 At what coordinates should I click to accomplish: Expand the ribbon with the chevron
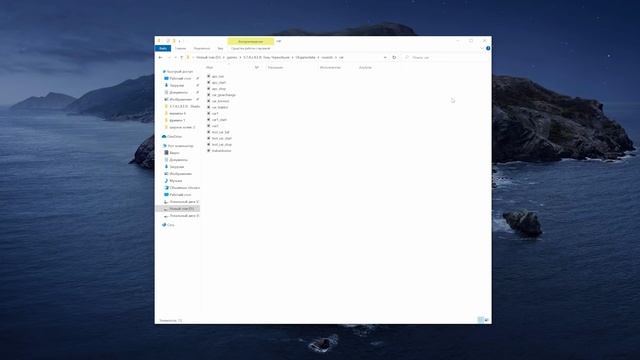click(x=482, y=48)
